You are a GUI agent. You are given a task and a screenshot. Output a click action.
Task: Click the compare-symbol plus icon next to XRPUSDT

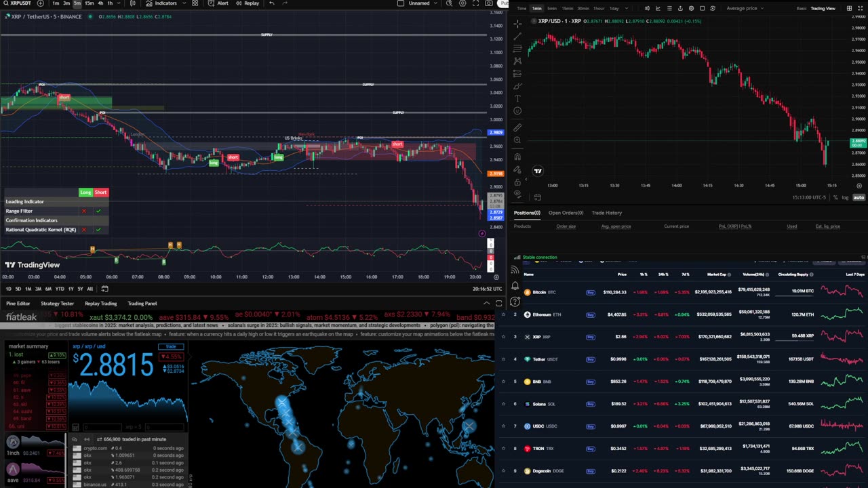click(40, 3)
